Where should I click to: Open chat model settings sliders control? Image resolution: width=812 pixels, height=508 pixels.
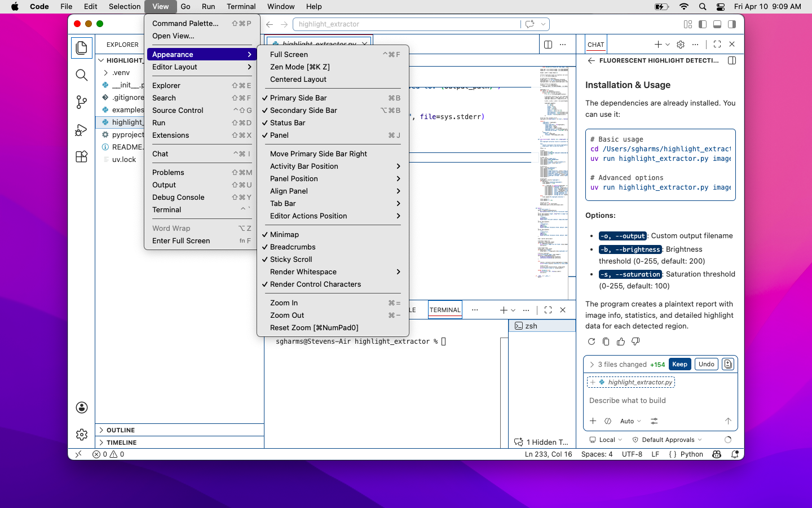(x=654, y=421)
